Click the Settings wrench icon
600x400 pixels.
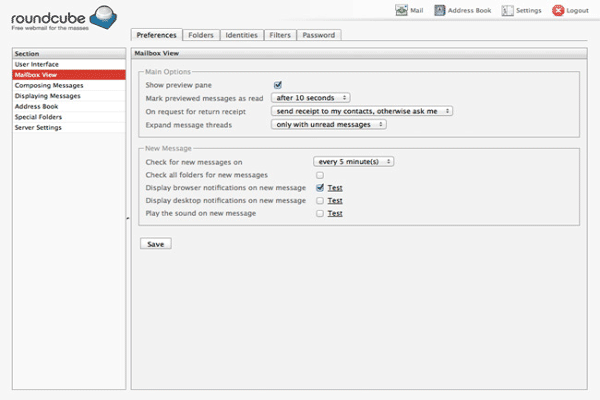(x=506, y=11)
